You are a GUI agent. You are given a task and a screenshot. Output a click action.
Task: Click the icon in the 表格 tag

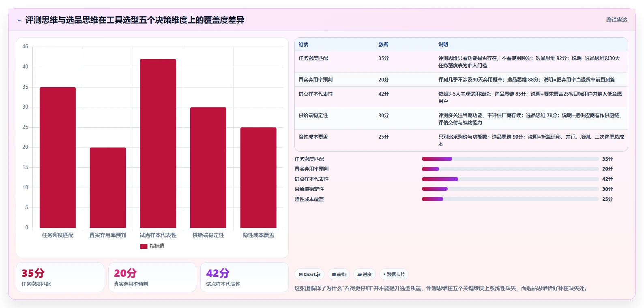coord(334,275)
